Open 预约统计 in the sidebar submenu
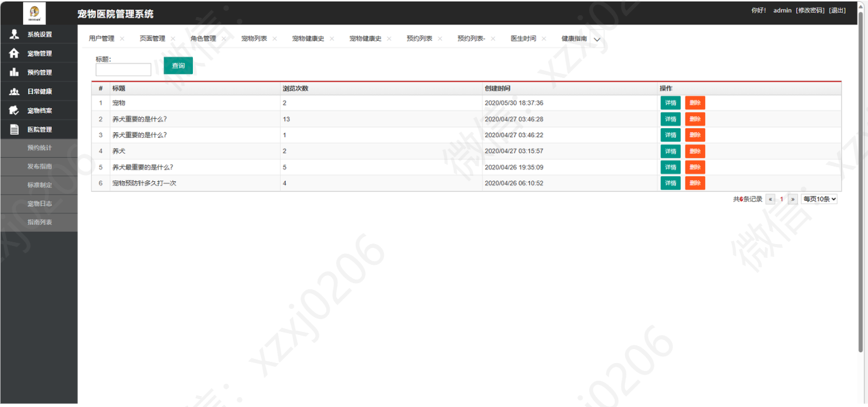This screenshot has height=407, width=868. tap(39, 148)
